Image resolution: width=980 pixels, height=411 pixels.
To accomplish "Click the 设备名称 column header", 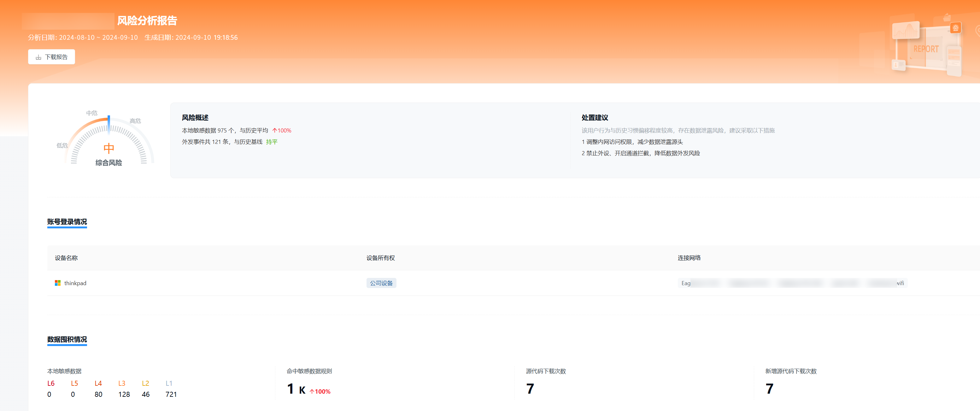I will point(66,258).
